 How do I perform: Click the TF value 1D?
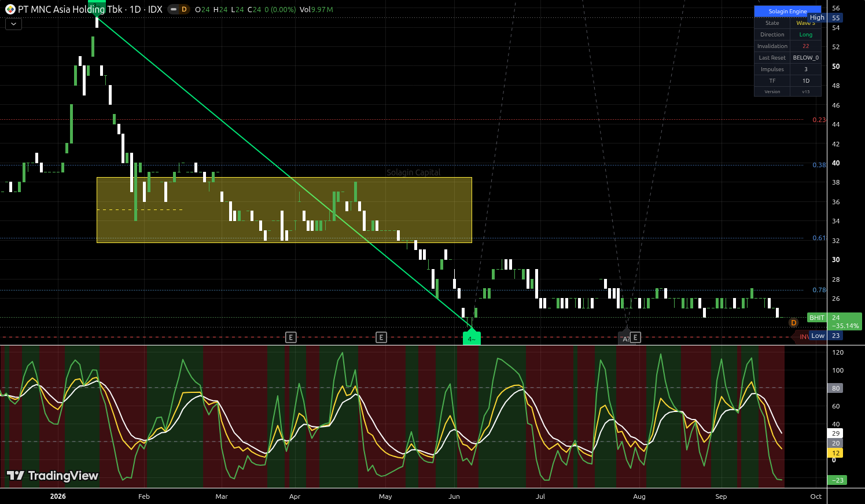click(x=805, y=81)
